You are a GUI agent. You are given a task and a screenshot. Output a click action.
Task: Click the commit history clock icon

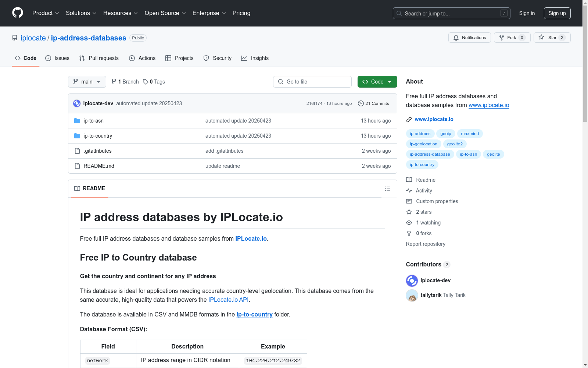coord(361,103)
